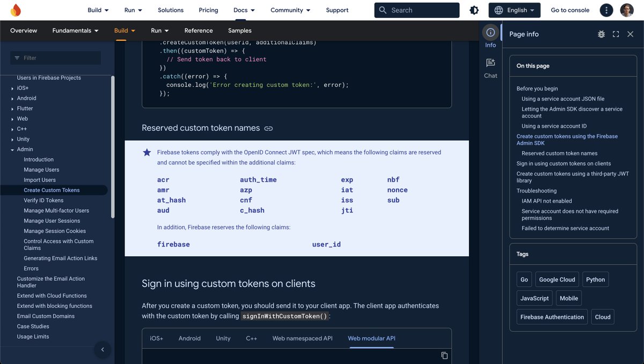Expand the Flutter tree section
Viewport: 644px width, 364px height.
click(x=12, y=109)
